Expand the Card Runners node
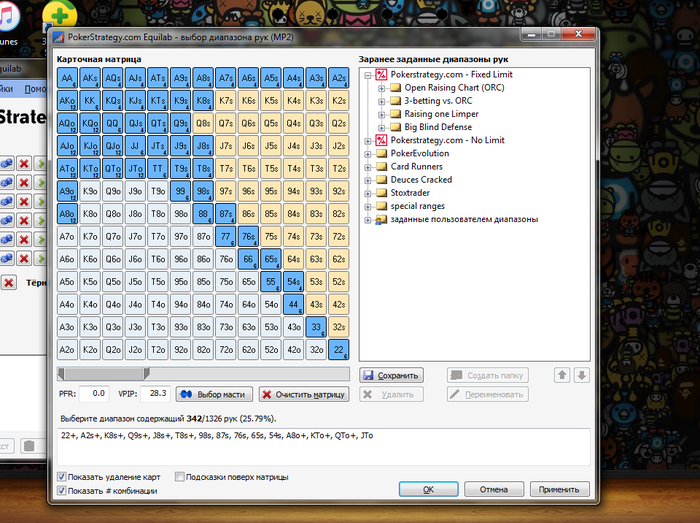Viewport: 700px width, 523px height. 368,167
